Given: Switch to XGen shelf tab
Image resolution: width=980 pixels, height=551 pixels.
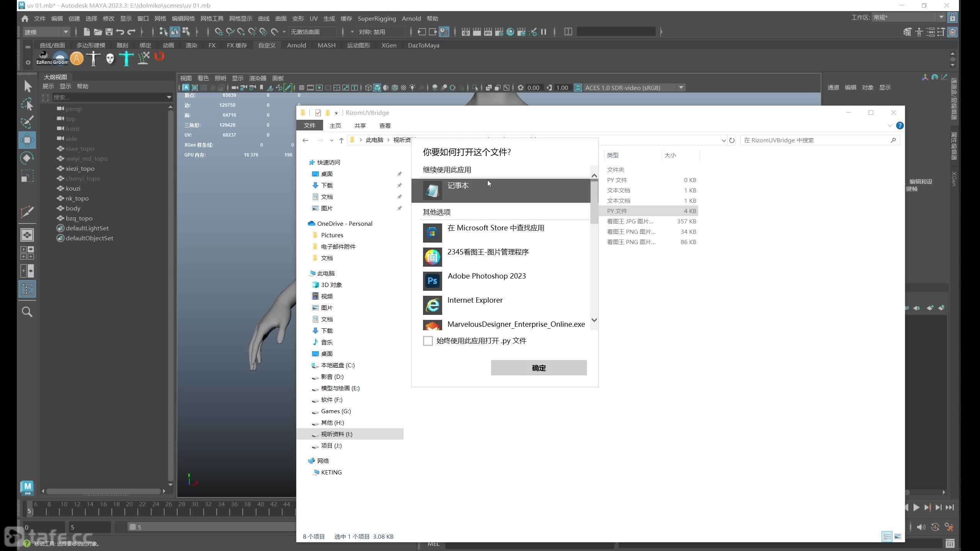Looking at the screenshot, I should click(x=389, y=45).
